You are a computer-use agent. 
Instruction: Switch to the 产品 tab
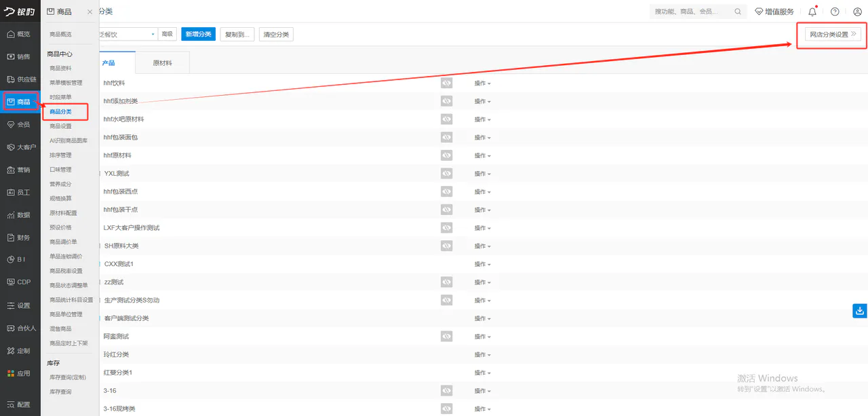(x=108, y=63)
